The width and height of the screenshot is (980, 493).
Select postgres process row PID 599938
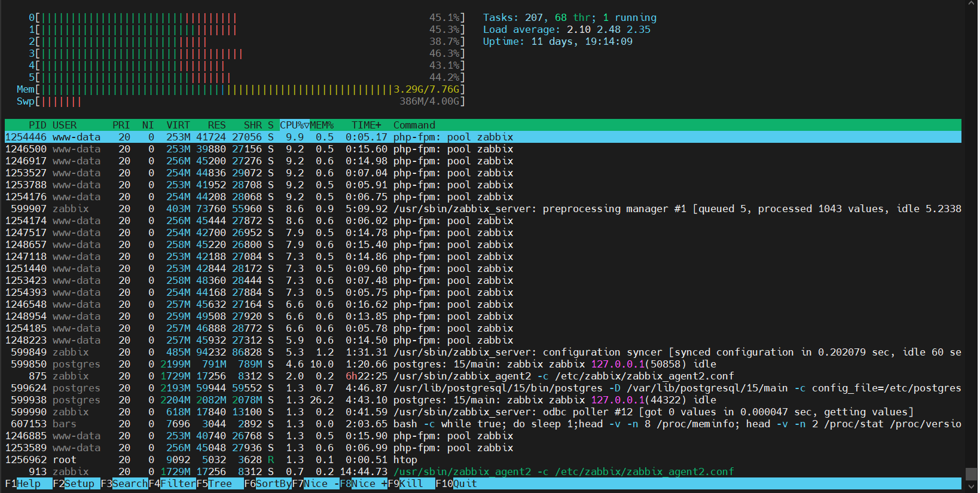(x=483, y=400)
